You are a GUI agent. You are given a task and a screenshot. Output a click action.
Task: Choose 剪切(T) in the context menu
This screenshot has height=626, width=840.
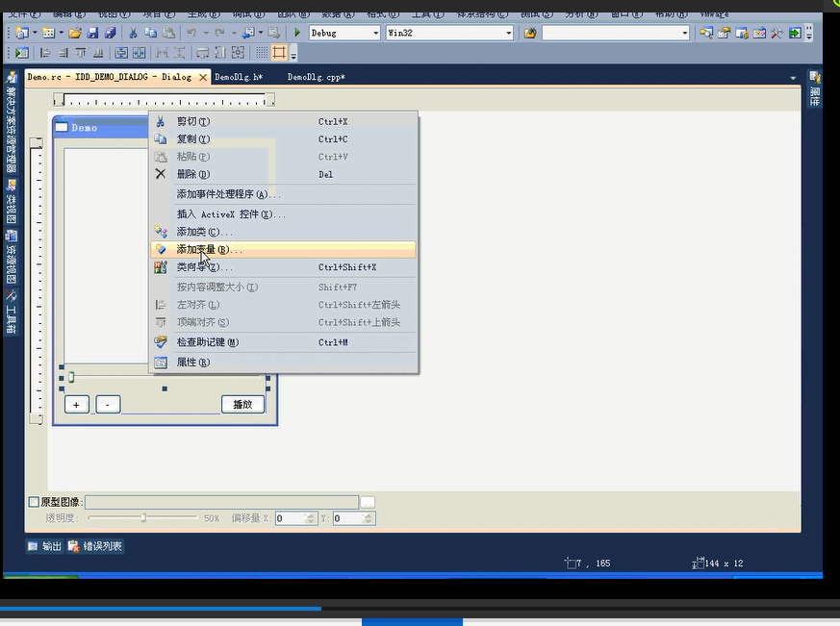(283, 121)
